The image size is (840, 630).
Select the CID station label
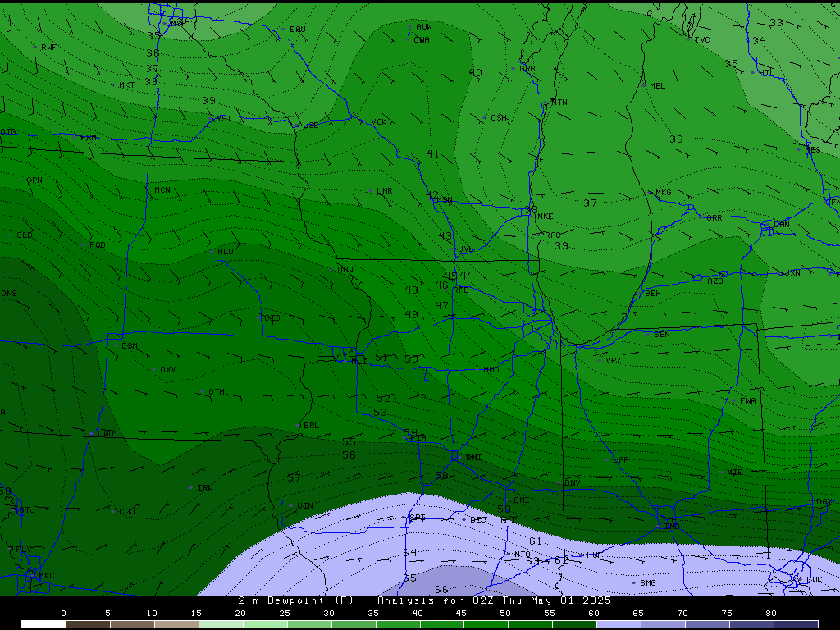tap(272, 318)
